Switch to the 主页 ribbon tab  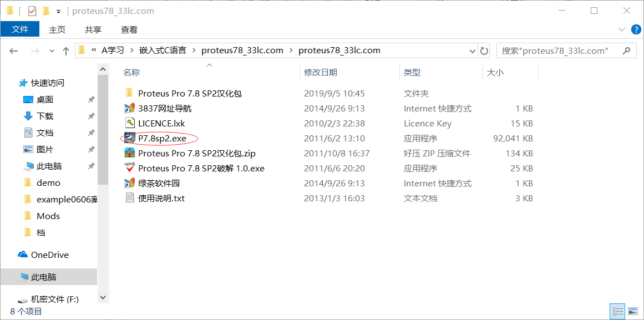click(57, 29)
